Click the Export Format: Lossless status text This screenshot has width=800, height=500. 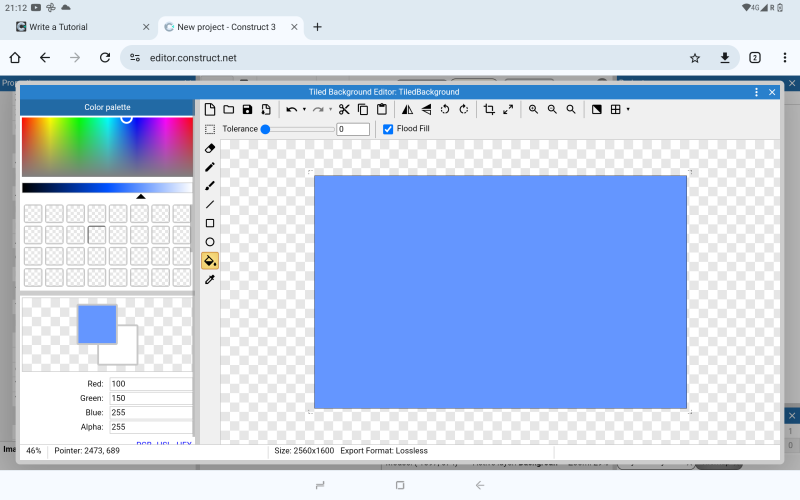[384, 451]
